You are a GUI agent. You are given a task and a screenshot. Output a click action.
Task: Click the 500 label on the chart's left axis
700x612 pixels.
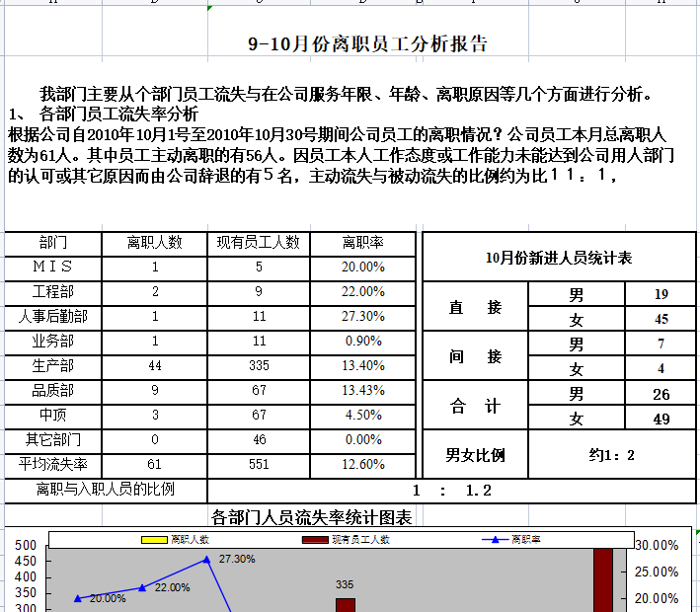pos(26,546)
